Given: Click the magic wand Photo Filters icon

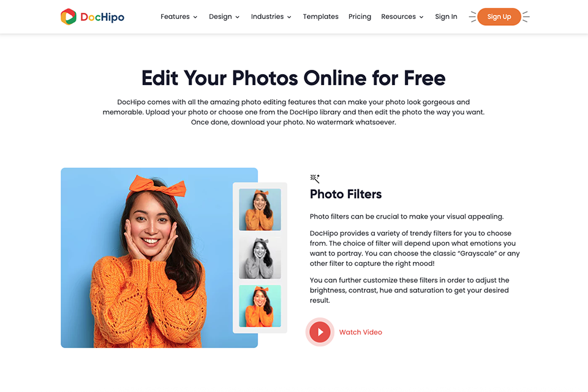Looking at the screenshot, I should [315, 179].
